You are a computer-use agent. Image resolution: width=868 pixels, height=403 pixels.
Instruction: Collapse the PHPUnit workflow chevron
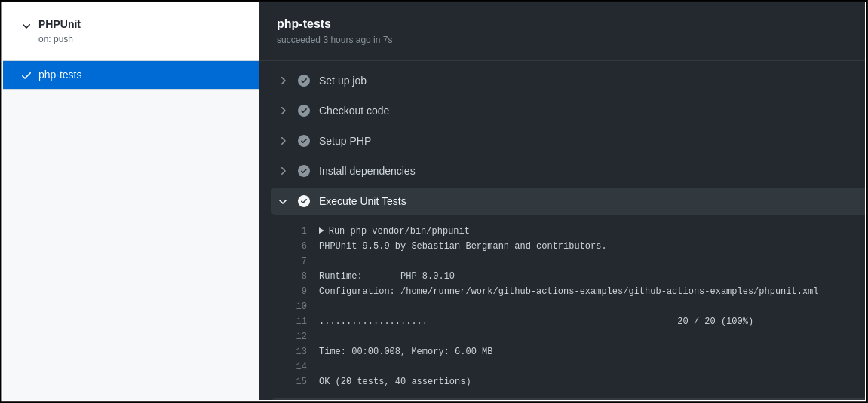pyautogui.click(x=26, y=26)
